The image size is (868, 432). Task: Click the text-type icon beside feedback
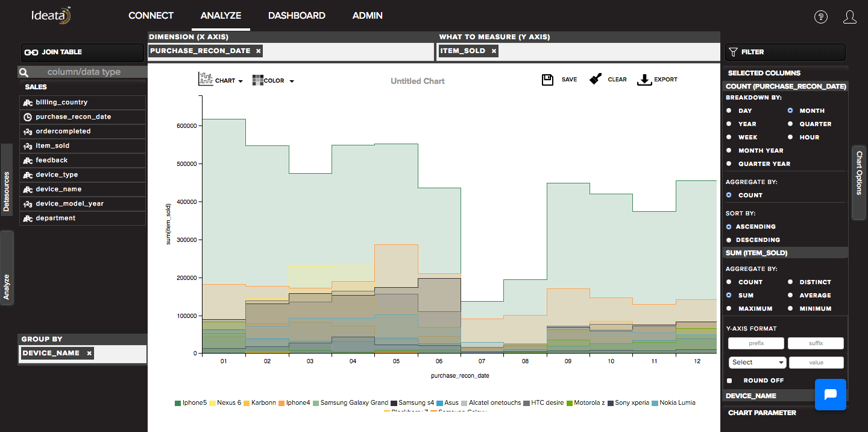coord(28,160)
